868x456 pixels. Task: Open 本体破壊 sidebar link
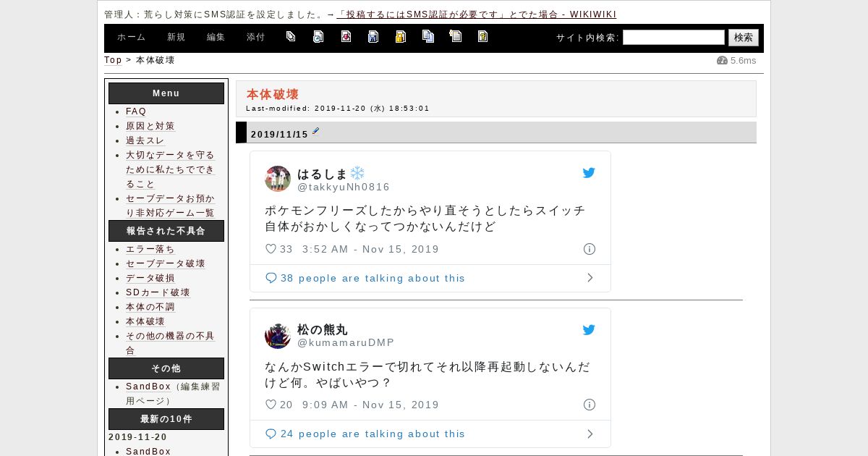[145, 321]
